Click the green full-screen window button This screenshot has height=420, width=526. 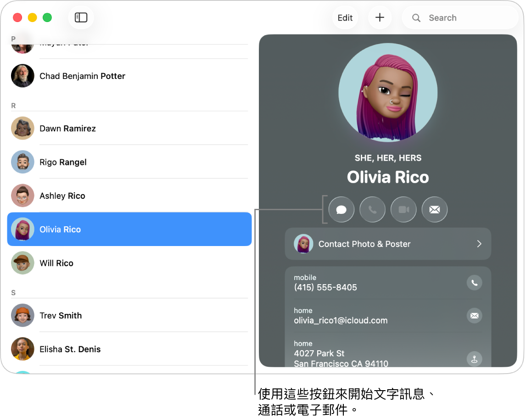point(47,17)
